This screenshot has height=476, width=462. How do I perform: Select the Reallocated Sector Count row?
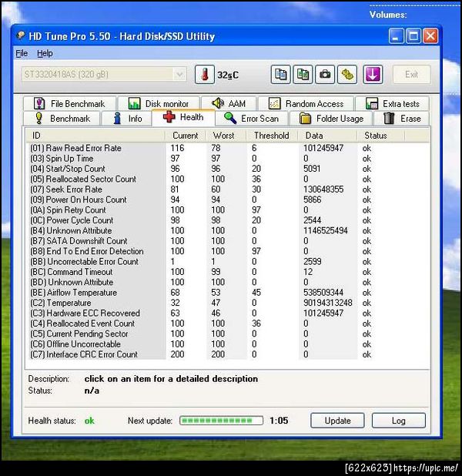[x=228, y=179]
